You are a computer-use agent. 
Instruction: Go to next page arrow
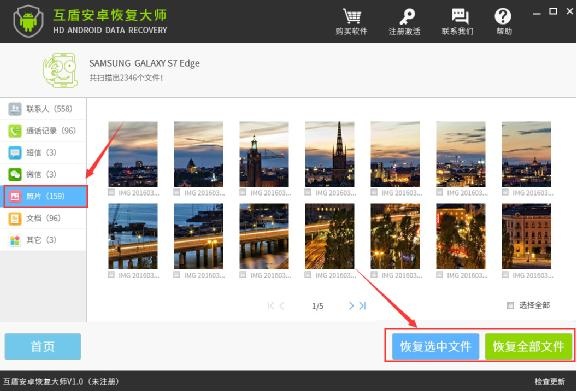click(x=351, y=306)
